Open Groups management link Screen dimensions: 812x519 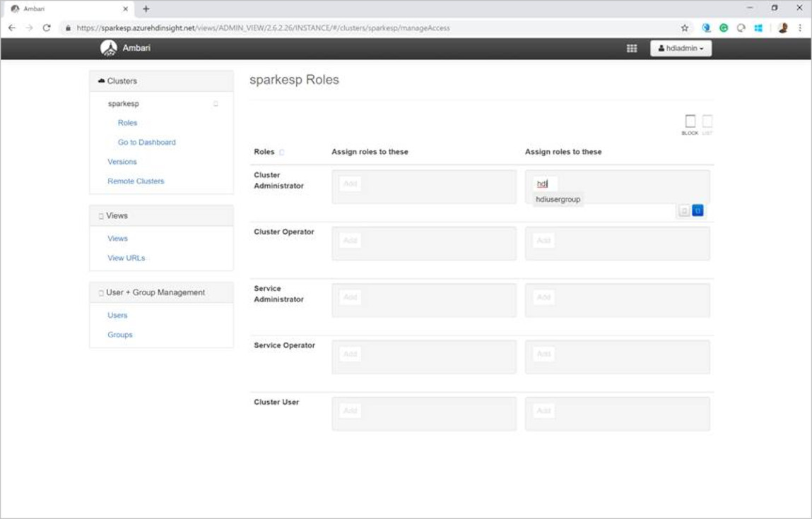click(x=120, y=335)
